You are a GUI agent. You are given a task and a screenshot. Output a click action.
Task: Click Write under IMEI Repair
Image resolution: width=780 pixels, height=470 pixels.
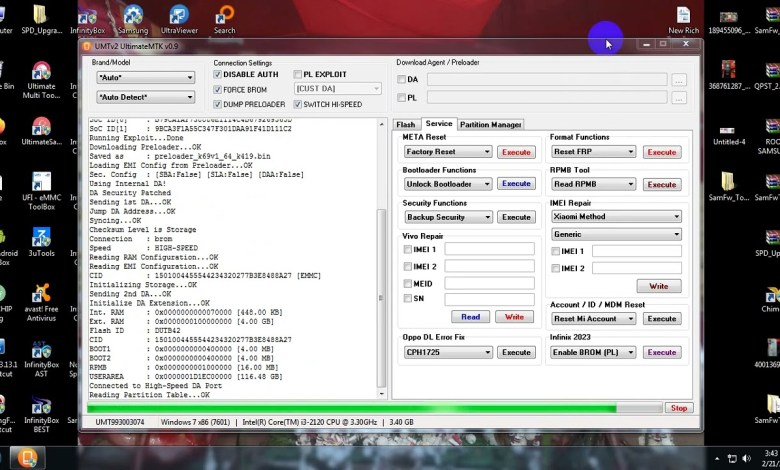coord(659,286)
